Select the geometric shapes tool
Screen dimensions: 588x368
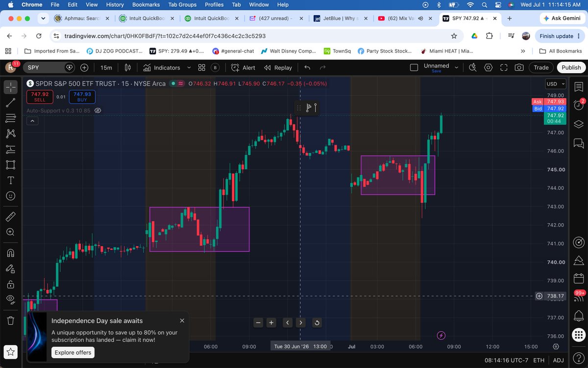pos(11,164)
